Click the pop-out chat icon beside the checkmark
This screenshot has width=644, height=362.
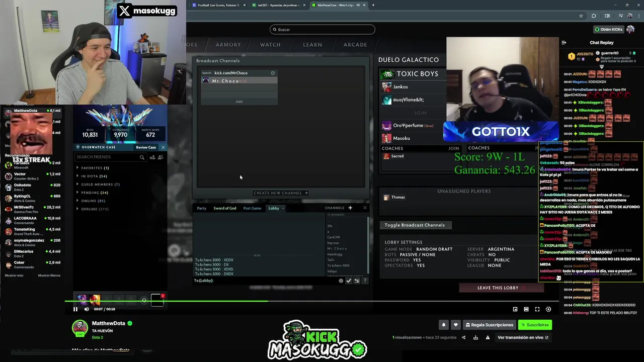(x=357, y=281)
